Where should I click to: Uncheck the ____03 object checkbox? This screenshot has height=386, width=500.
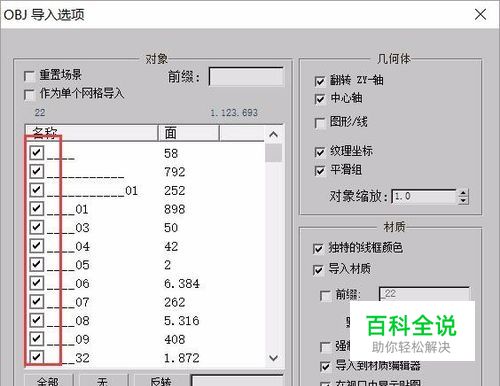37,227
